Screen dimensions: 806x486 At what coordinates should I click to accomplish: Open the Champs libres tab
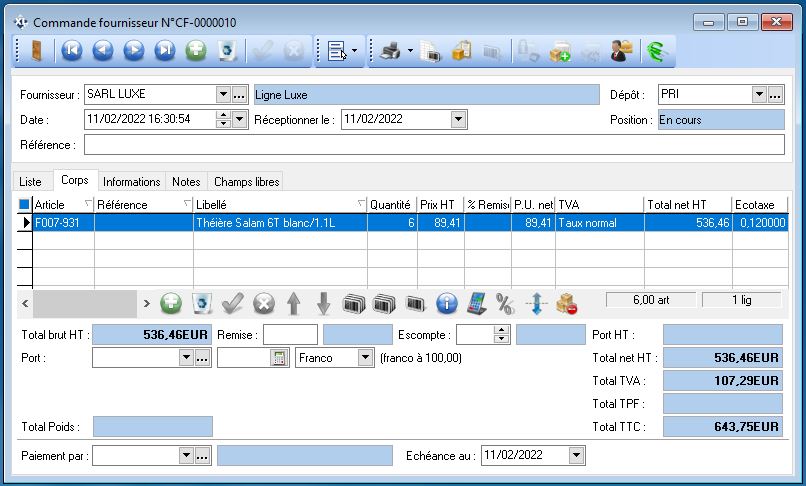[246, 181]
